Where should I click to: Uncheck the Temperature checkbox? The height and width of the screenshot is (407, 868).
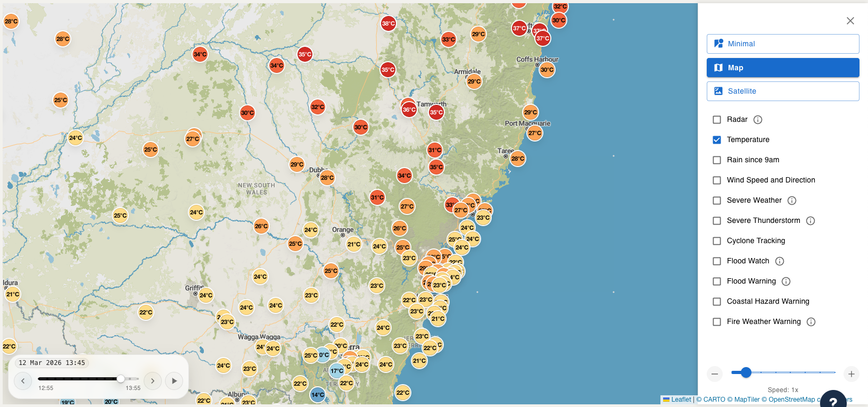pyautogui.click(x=717, y=140)
